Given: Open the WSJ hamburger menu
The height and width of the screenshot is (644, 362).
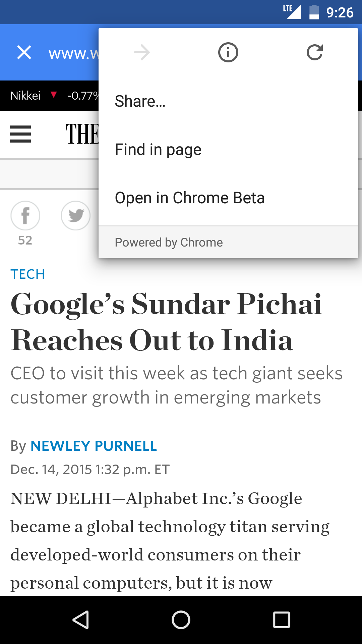Looking at the screenshot, I should (x=20, y=134).
